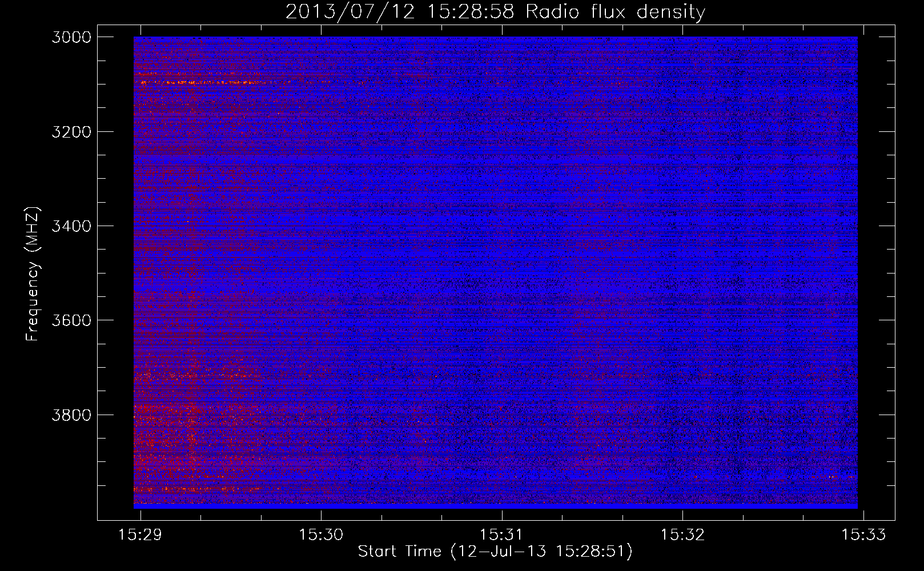
Task: Click the 15:31 time tick label
Action: (x=502, y=534)
